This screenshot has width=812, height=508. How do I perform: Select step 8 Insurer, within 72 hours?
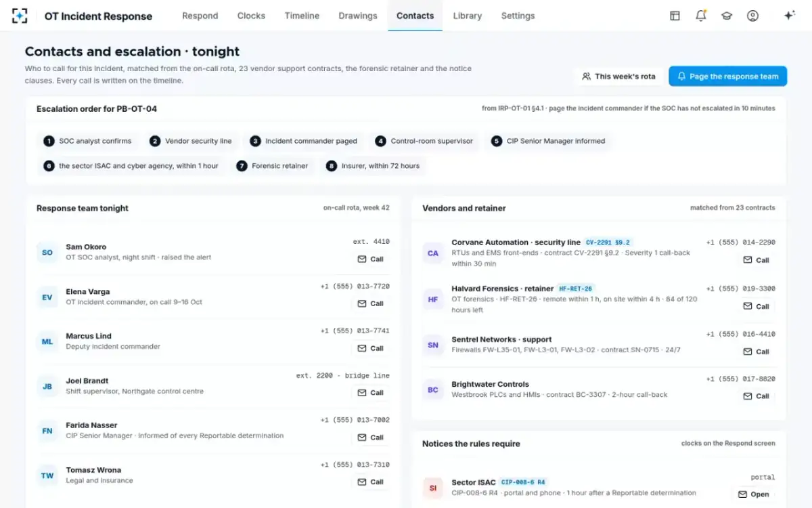pos(373,166)
